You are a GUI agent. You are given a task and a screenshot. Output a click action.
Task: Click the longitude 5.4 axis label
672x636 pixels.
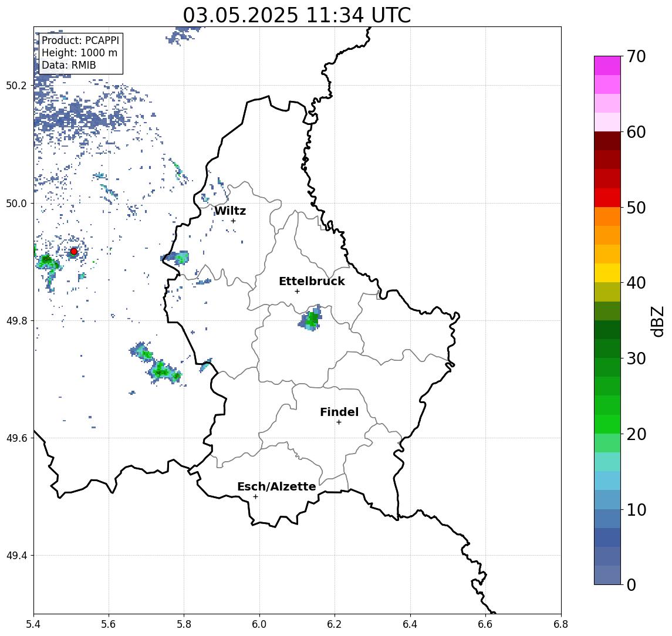coord(33,624)
